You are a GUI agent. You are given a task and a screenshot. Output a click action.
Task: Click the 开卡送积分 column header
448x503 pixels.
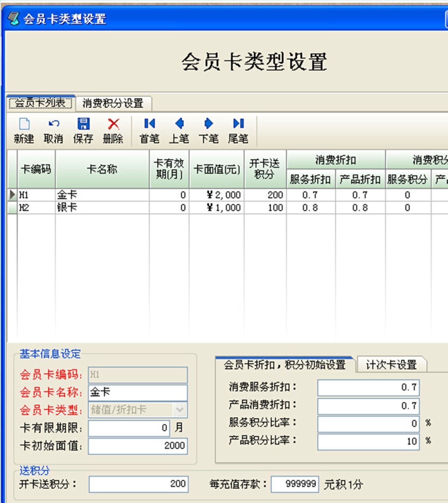(x=265, y=169)
